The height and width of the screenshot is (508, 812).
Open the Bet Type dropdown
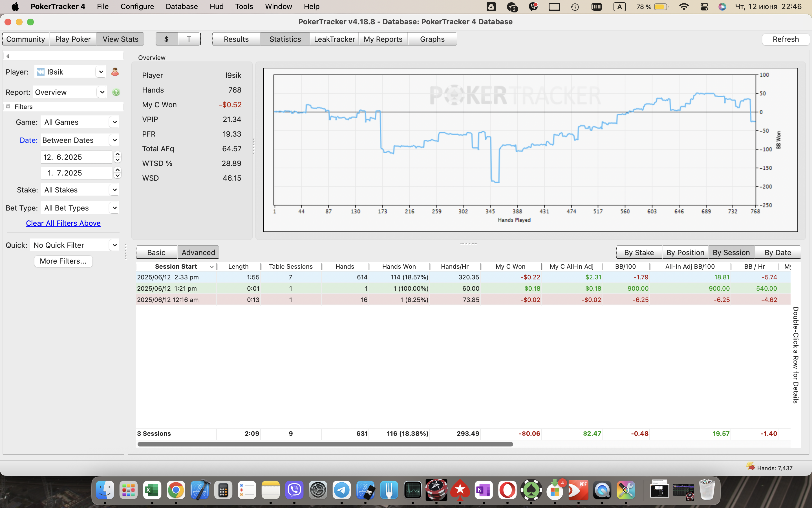[x=114, y=208]
